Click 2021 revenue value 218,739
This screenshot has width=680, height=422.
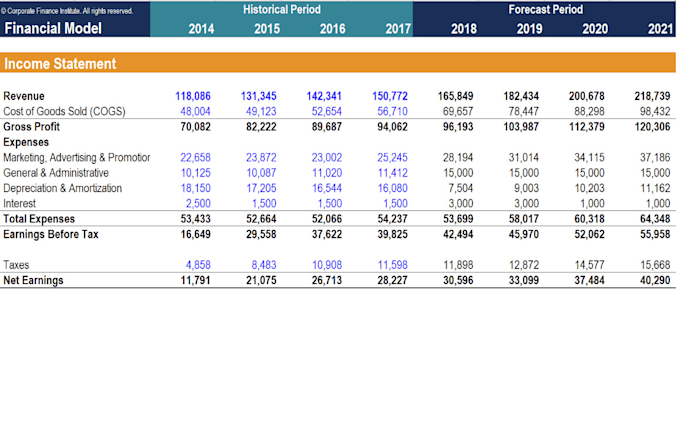click(653, 96)
